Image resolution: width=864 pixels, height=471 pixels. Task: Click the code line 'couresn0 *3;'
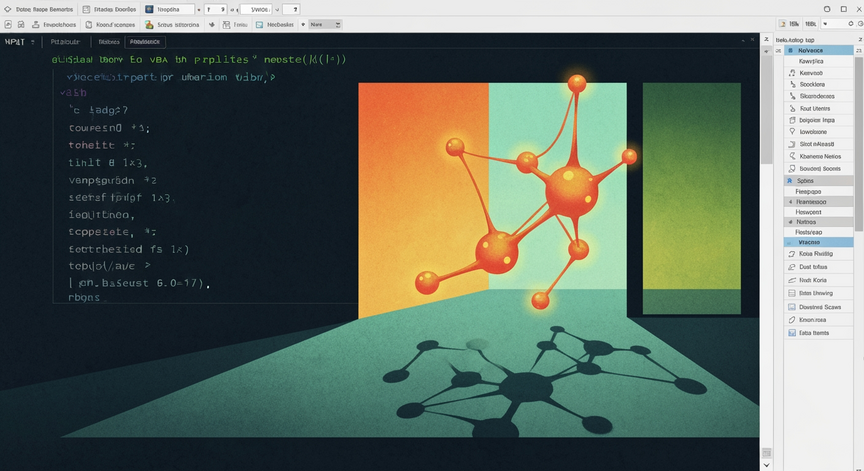pos(109,128)
